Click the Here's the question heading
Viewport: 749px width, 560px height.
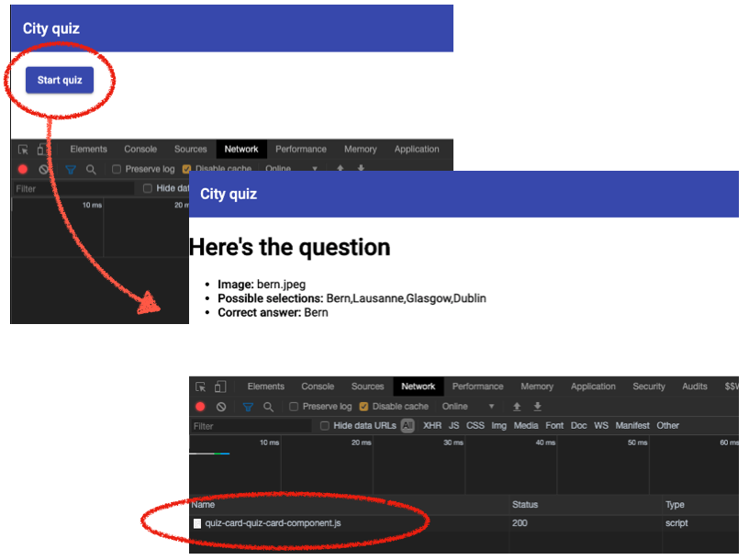click(290, 247)
